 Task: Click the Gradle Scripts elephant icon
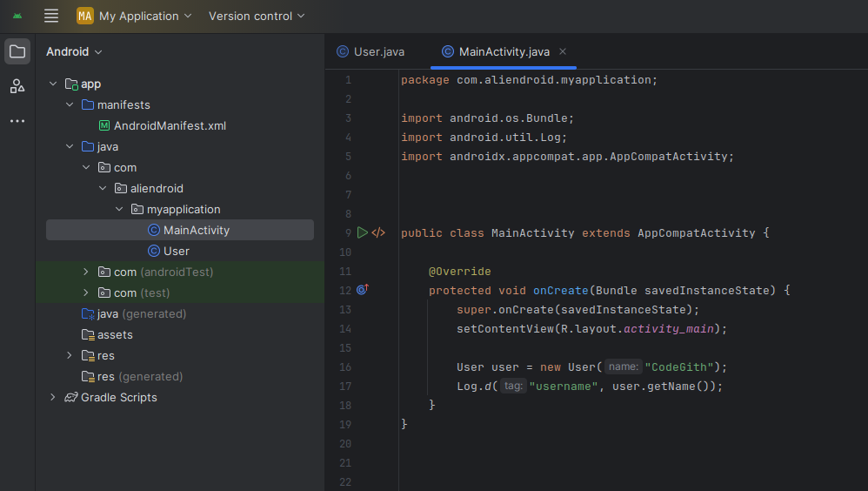tap(70, 397)
